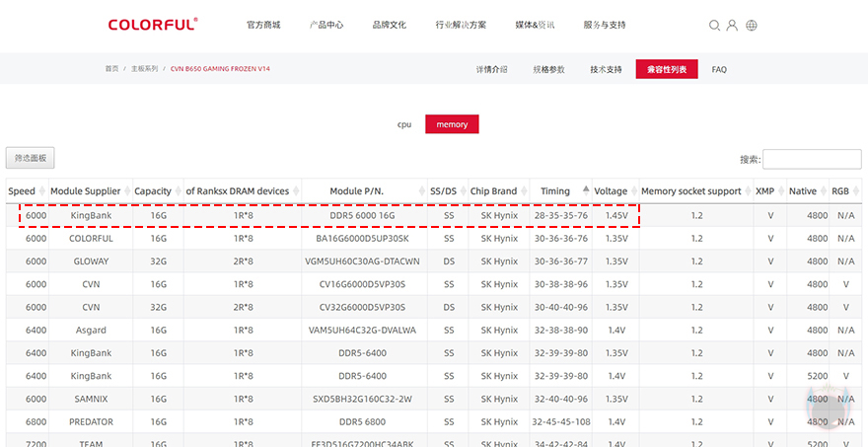This screenshot has height=447, width=868.
Task: Open 行业解决方案 menu item
Action: (461, 25)
